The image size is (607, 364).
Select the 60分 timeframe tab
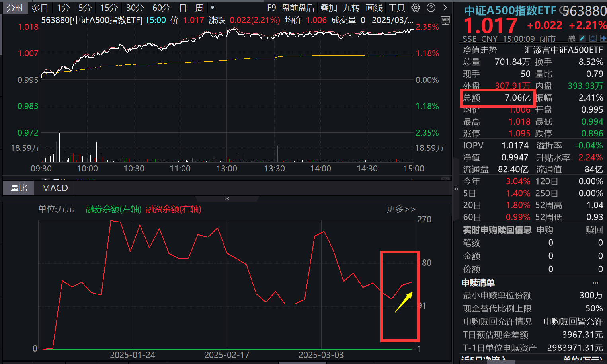coord(161,7)
